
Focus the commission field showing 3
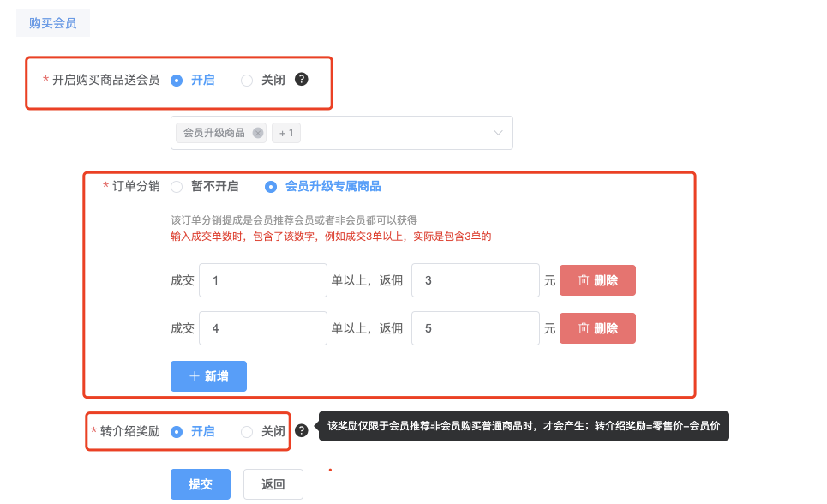point(476,280)
